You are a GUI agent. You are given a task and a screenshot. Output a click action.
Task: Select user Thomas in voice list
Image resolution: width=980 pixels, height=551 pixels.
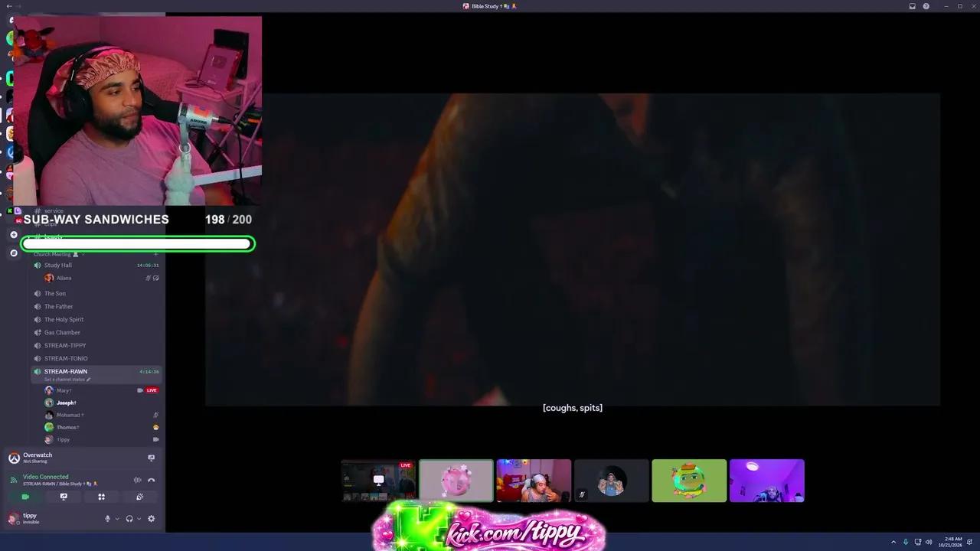coord(101,427)
